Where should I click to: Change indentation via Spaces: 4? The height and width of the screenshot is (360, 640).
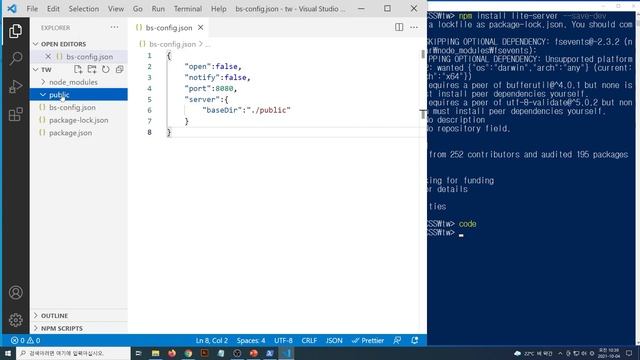(x=251, y=340)
